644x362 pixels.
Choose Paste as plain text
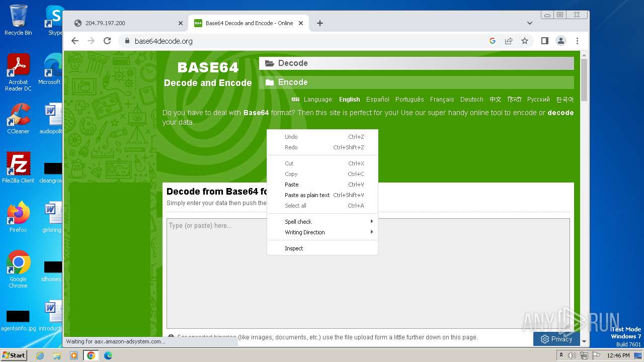pos(322,195)
